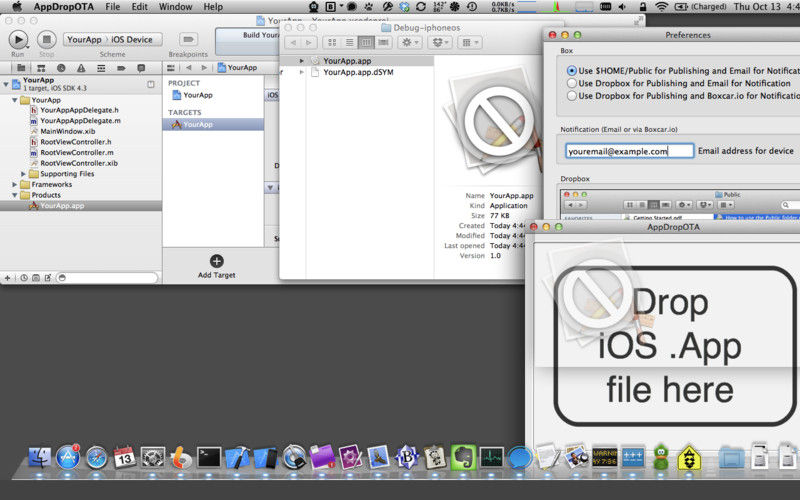Viewport: 800px width, 500px height.
Task: Open the Search navigator in Xcode
Action: coord(61,68)
